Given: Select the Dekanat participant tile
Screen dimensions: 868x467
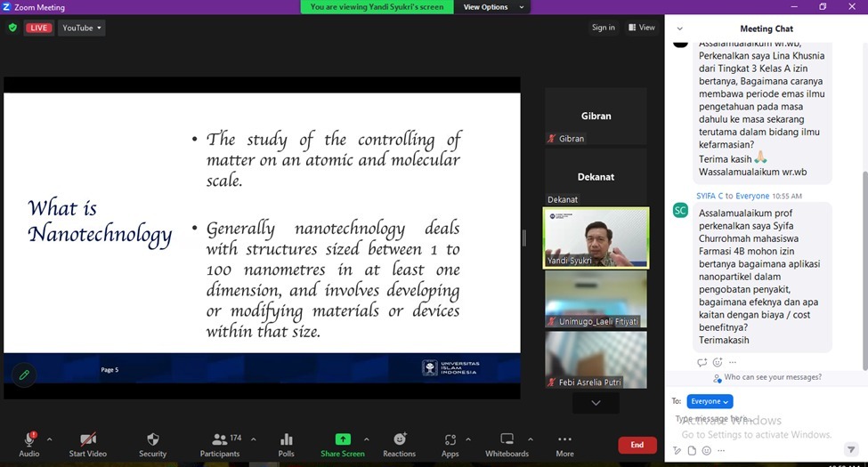Looking at the screenshot, I should point(596,177).
